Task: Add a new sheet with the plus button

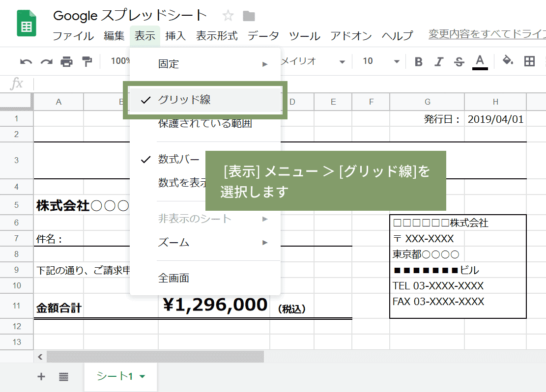Action: [x=41, y=376]
